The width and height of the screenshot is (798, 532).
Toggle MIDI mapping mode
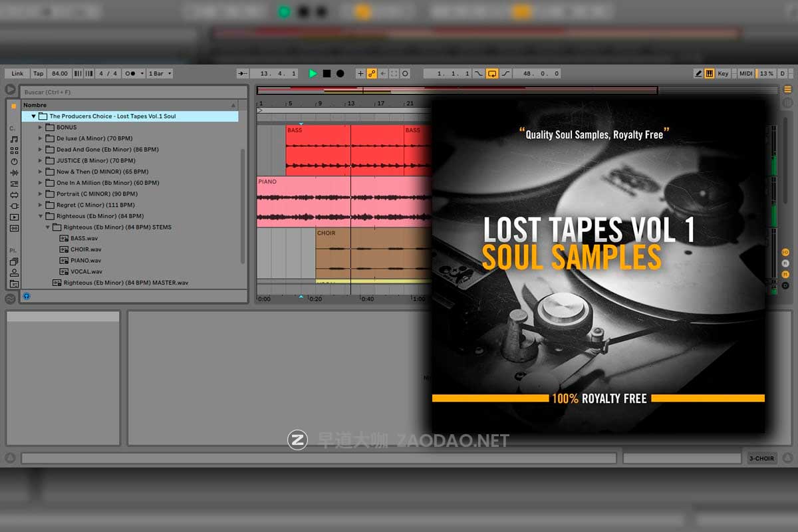click(745, 73)
